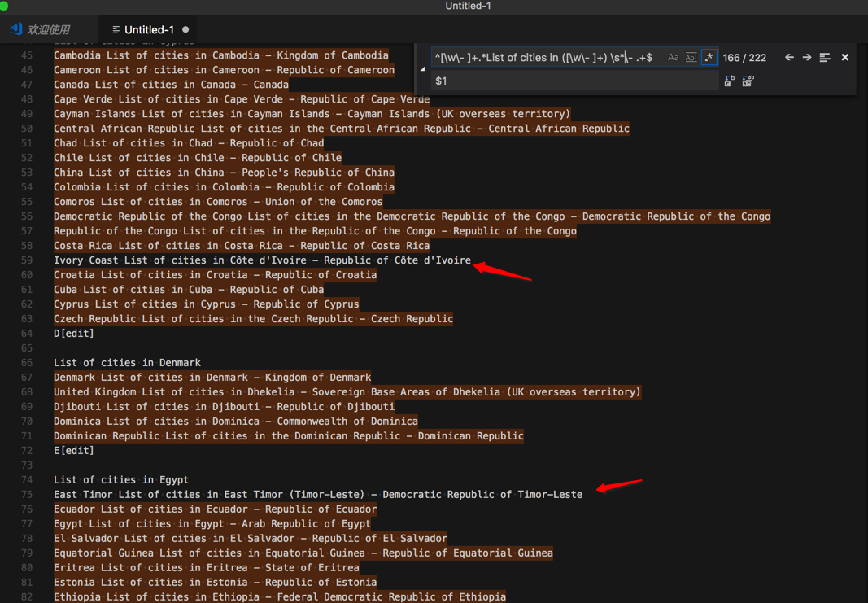Click the Dhekelia United Kingdom line
This screenshot has height=603, width=868.
point(347,392)
